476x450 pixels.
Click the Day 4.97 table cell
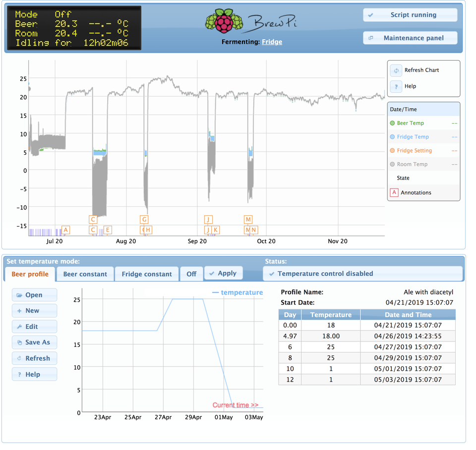point(290,336)
